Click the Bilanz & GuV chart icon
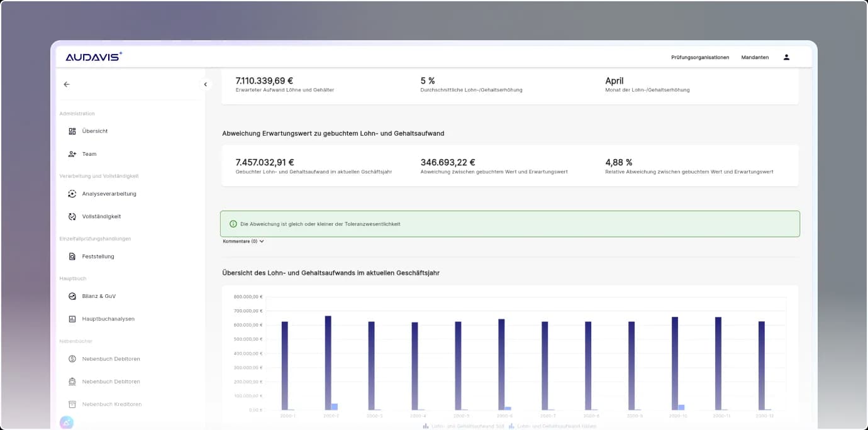This screenshot has height=430, width=868. click(x=72, y=296)
